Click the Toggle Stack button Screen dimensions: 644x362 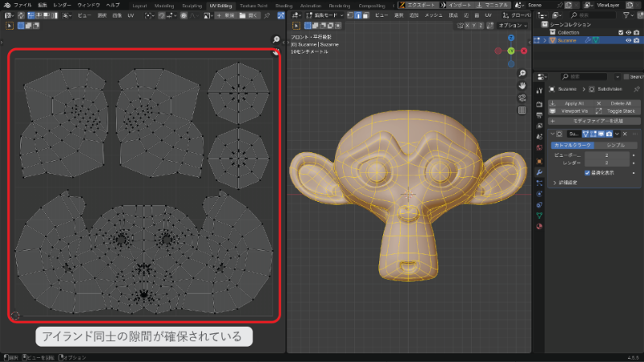pos(617,111)
